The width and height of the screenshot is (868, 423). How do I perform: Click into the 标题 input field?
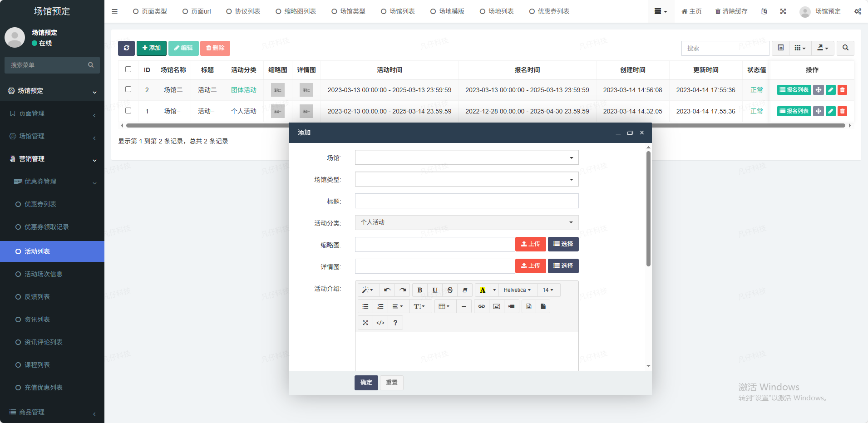coord(466,201)
